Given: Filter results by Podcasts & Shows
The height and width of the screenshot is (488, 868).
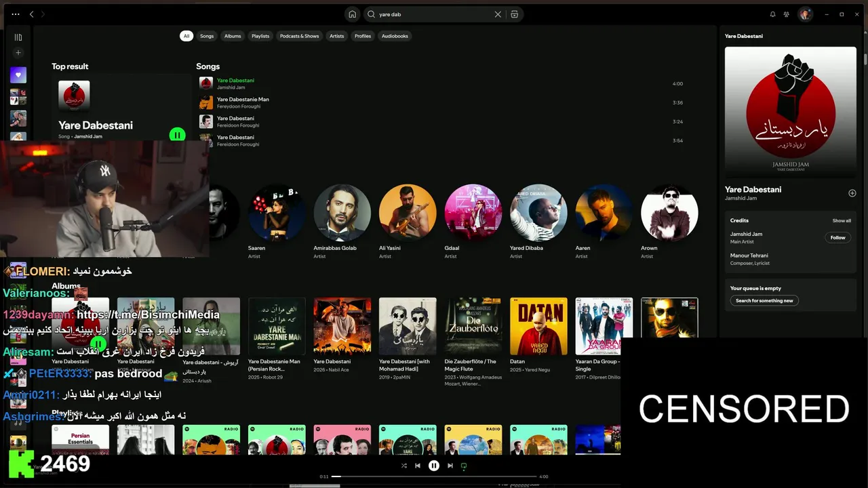Looking at the screenshot, I should (x=299, y=36).
